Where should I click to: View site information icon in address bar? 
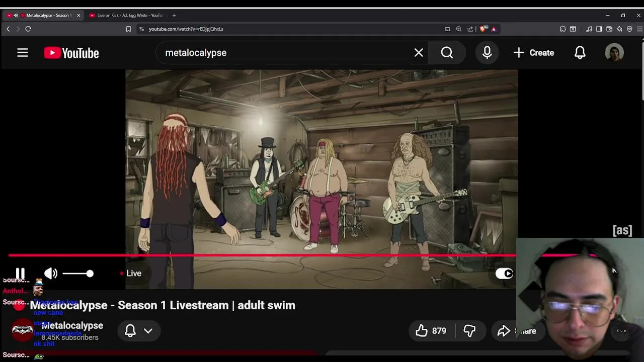coord(141,29)
